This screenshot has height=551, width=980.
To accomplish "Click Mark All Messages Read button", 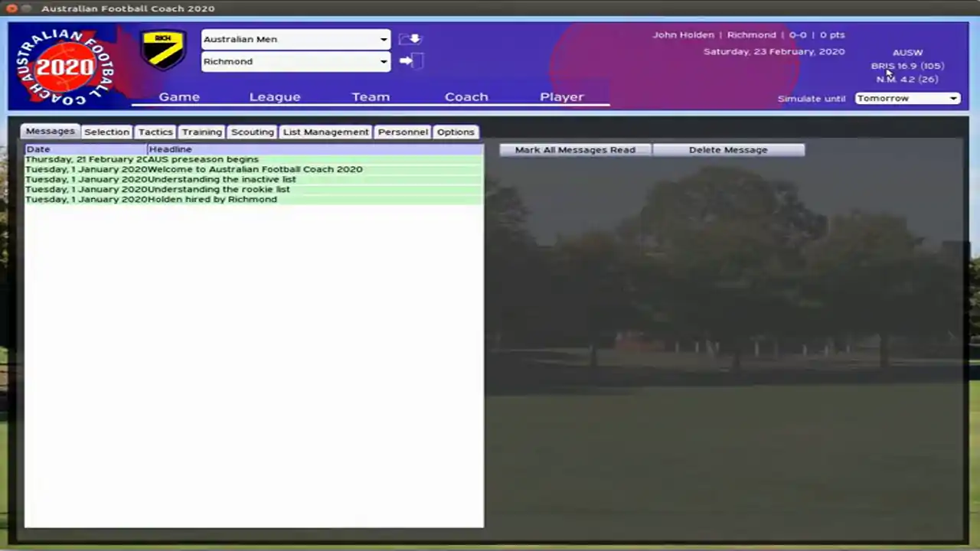I will tap(575, 150).
